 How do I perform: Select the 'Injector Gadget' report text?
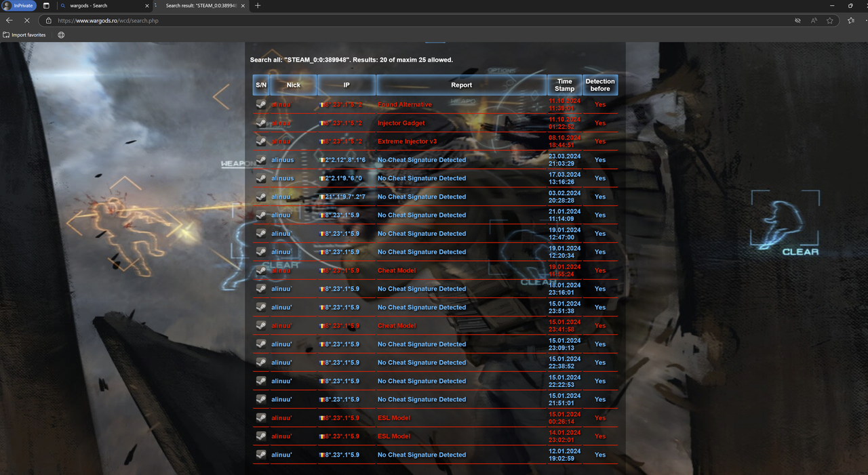(401, 123)
